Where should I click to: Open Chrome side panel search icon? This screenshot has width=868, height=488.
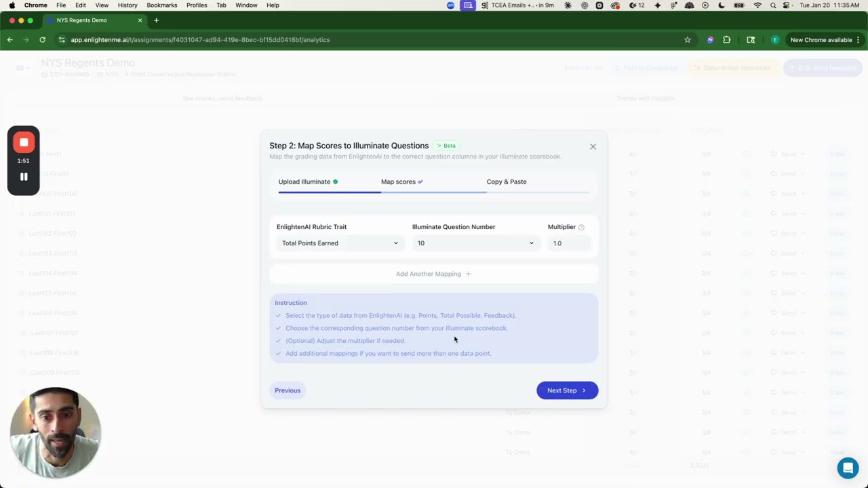751,40
